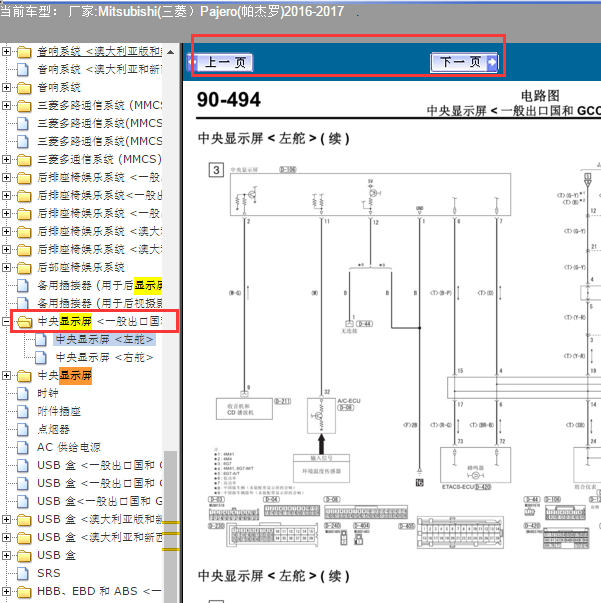The width and height of the screenshot is (601, 603).
Task: Click the tree scrollbar up arrow
Action: click(170, 52)
